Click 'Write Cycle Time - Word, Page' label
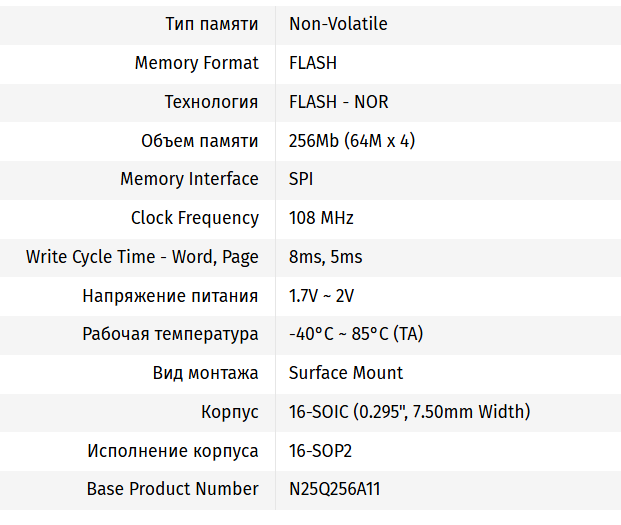The width and height of the screenshot is (621, 525). coord(142,257)
